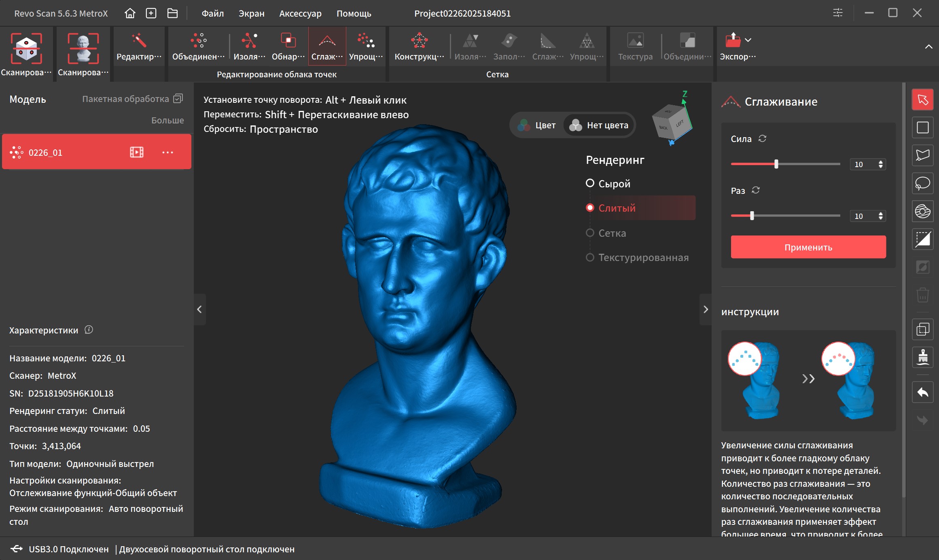Image resolution: width=939 pixels, height=560 pixels.
Task: Open the project folder icon
Action: coord(172,13)
